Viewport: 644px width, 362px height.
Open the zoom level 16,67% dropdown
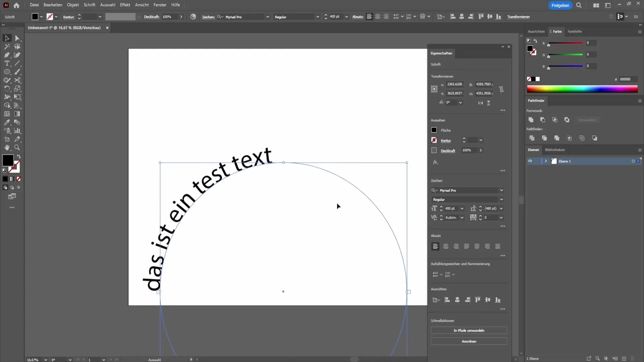coord(46,360)
